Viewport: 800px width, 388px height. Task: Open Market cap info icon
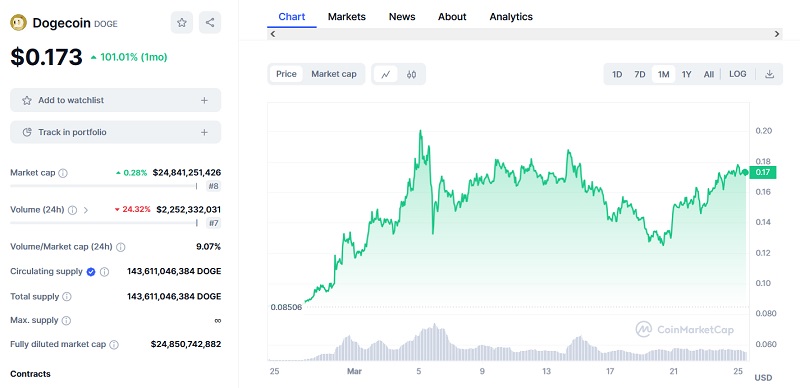[x=63, y=173]
